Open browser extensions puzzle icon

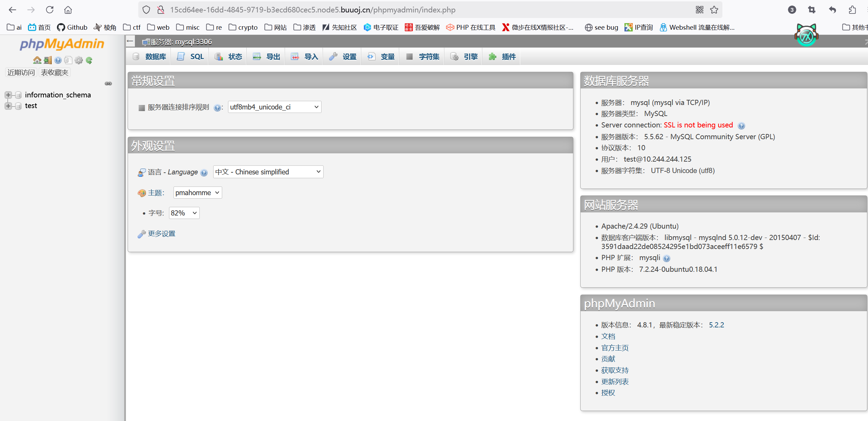click(852, 10)
